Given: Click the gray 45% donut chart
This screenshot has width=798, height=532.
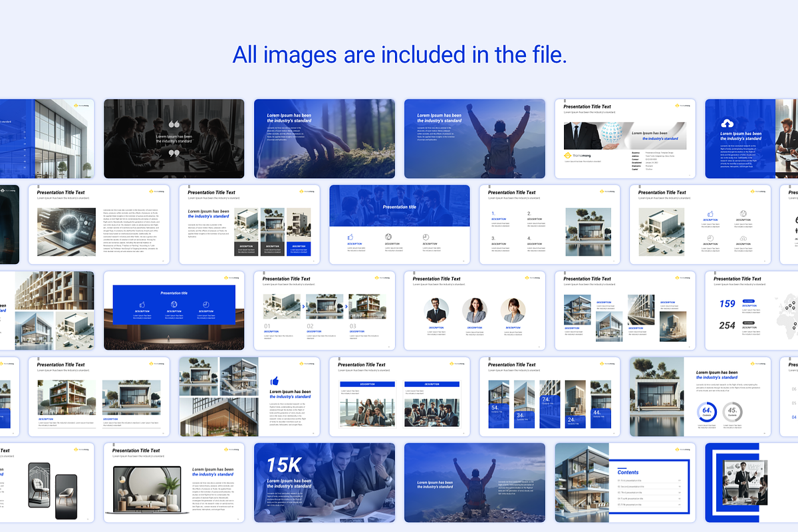Looking at the screenshot, I should tap(733, 412).
